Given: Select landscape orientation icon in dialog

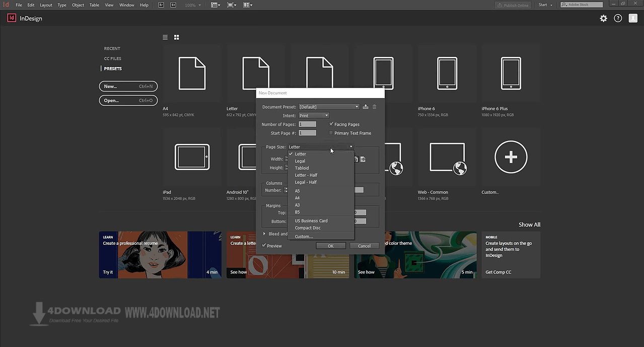Looking at the screenshot, I should (363, 159).
